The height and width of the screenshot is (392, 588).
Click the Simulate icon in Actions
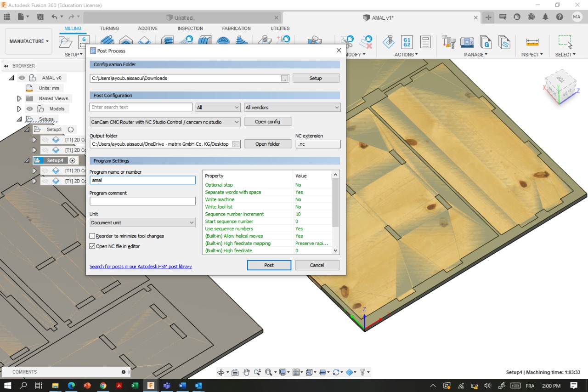point(388,42)
